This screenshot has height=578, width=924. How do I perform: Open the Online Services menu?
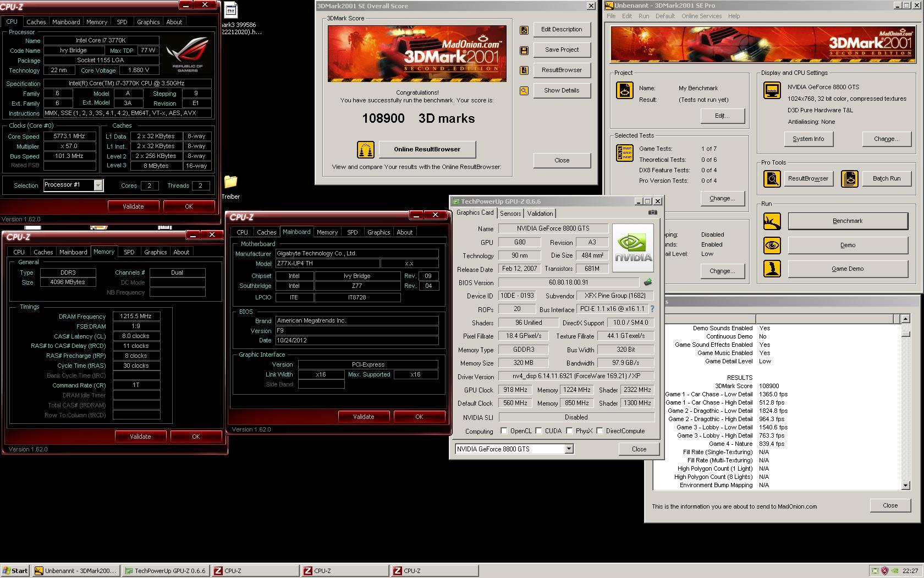pos(701,16)
